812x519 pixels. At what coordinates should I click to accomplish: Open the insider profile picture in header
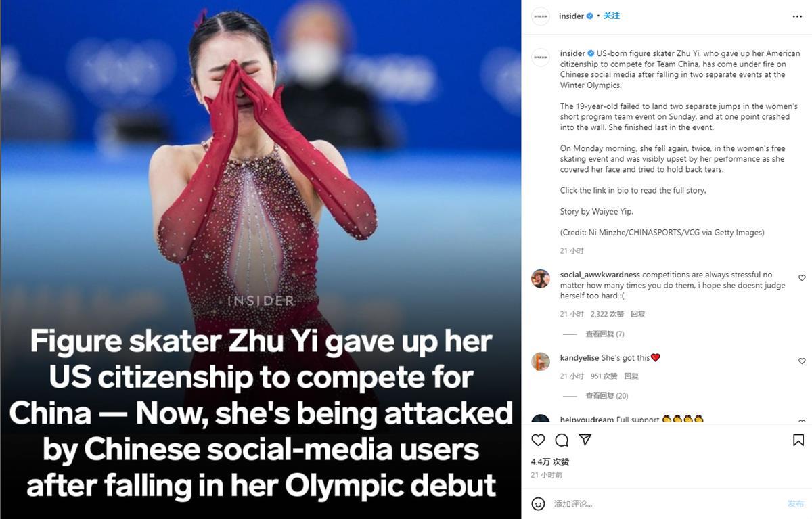coord(541,16)
